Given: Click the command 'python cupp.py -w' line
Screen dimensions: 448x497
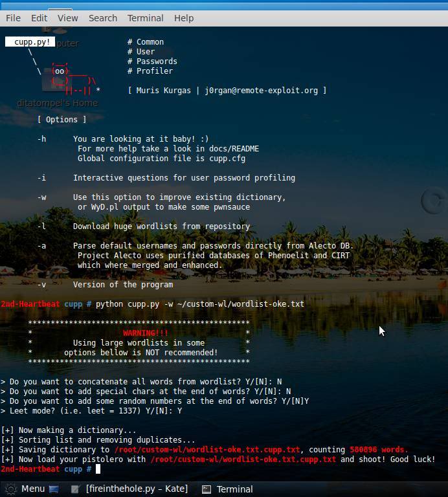Looking at the screenshot, I should (200, 304).
